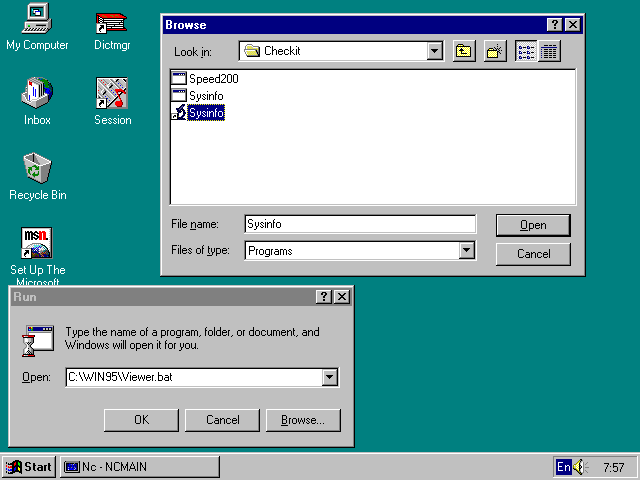Viewport: 640px width, 480px height.
Task: Switch to List view in Browse dialog
Action: click(x=526, y=51)
